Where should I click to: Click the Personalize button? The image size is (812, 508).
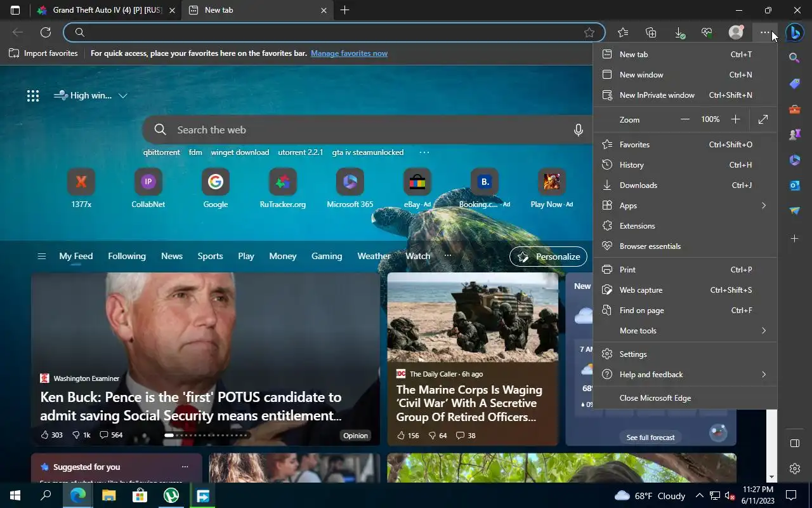[x=549, y=257]
